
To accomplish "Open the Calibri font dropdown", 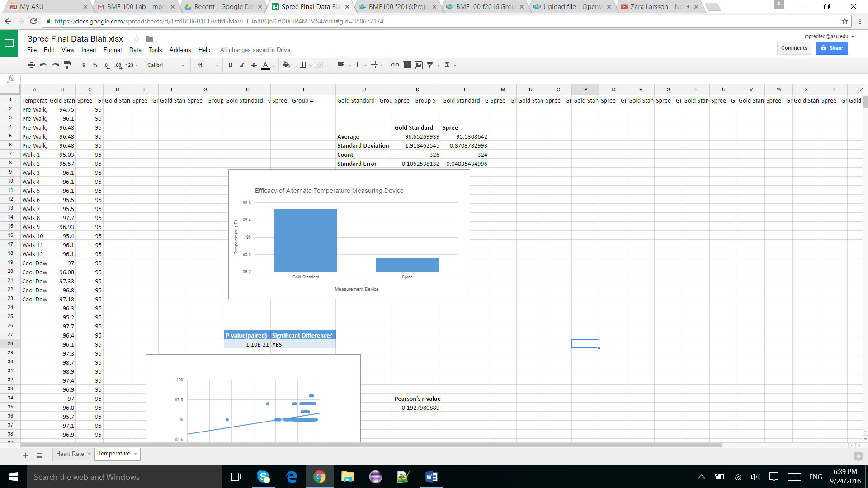I will click(x=165, y=65).
